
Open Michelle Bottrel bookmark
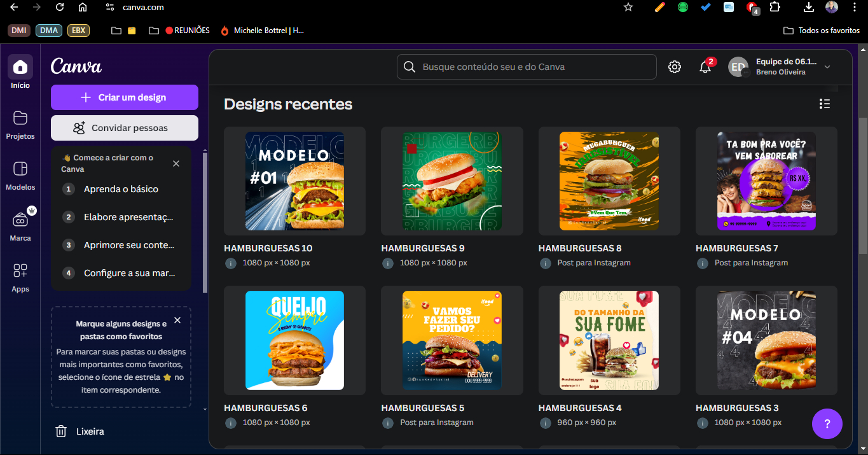(x=262, y=31)
